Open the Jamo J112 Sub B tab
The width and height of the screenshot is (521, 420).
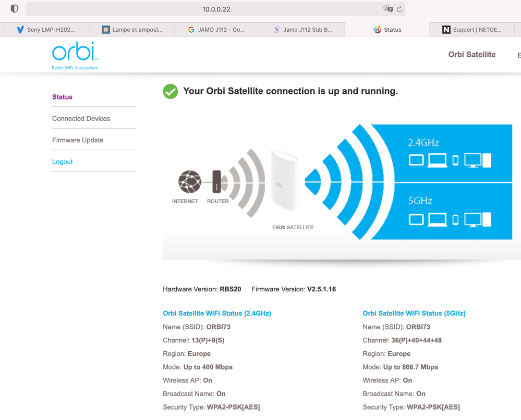point(302,30)
